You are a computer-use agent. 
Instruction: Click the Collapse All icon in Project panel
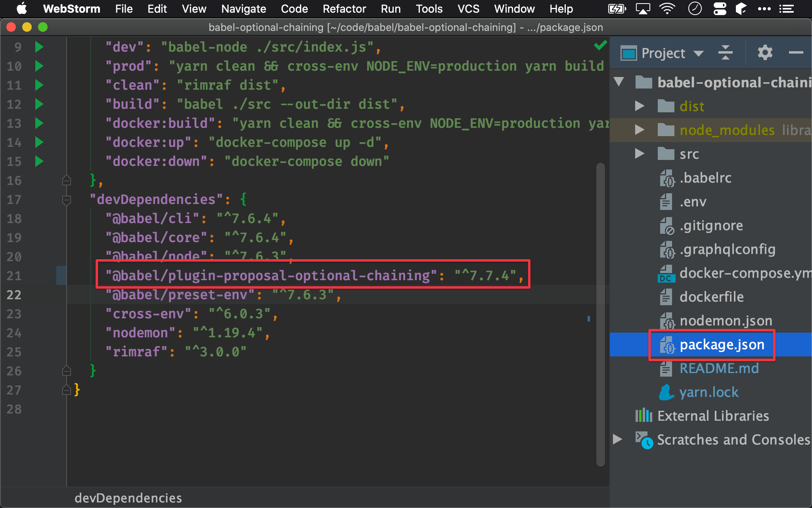(725, 52)
